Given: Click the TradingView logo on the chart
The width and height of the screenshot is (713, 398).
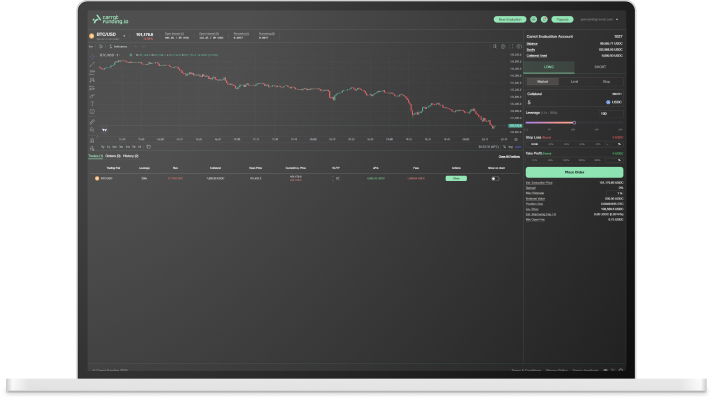Looking at the screenshot, I should pyautogui.click(x=105, y=130).
